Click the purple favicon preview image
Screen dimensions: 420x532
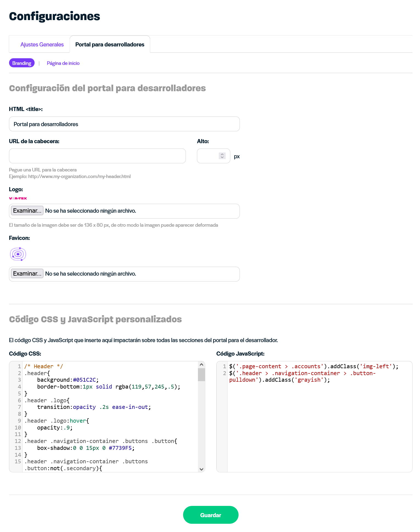(x=18, y=254)
